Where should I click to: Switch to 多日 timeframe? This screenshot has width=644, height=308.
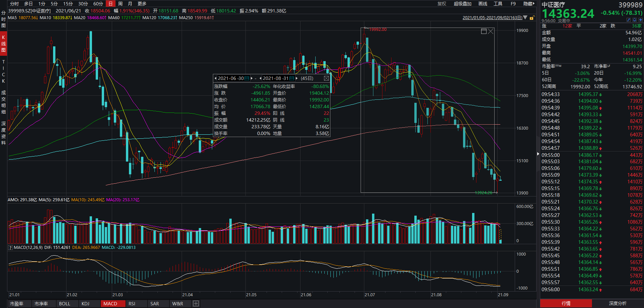pos(29,4)
